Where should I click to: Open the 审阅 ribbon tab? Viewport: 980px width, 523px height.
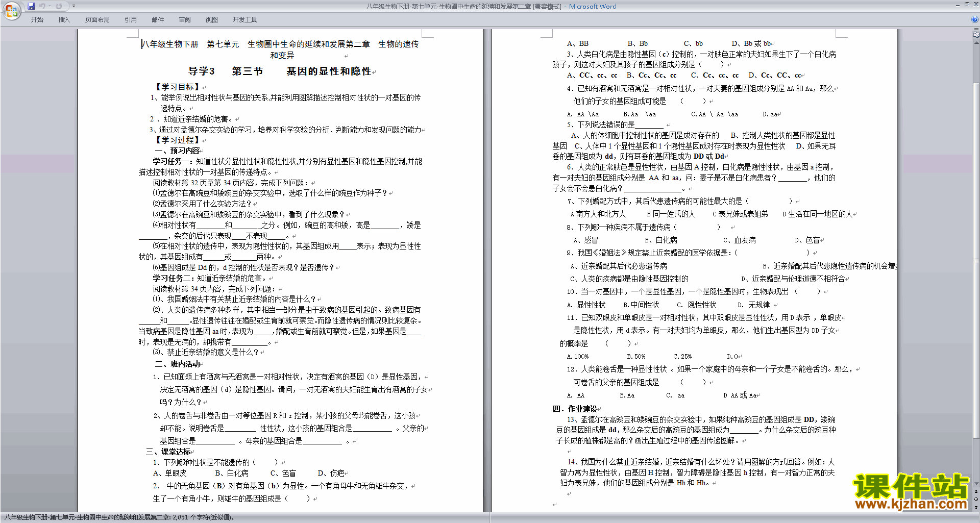click(x=185, y=19)
